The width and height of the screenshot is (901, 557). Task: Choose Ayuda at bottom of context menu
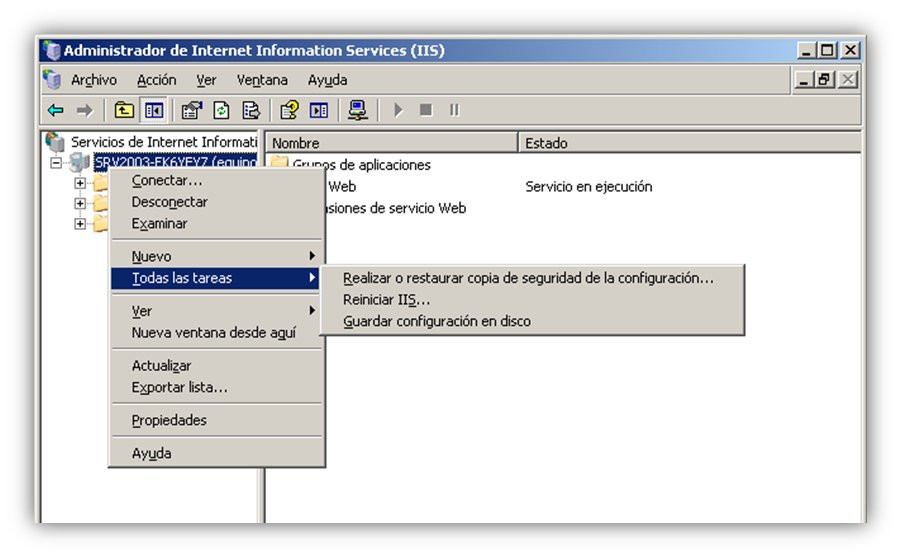[x=217, y=454]
